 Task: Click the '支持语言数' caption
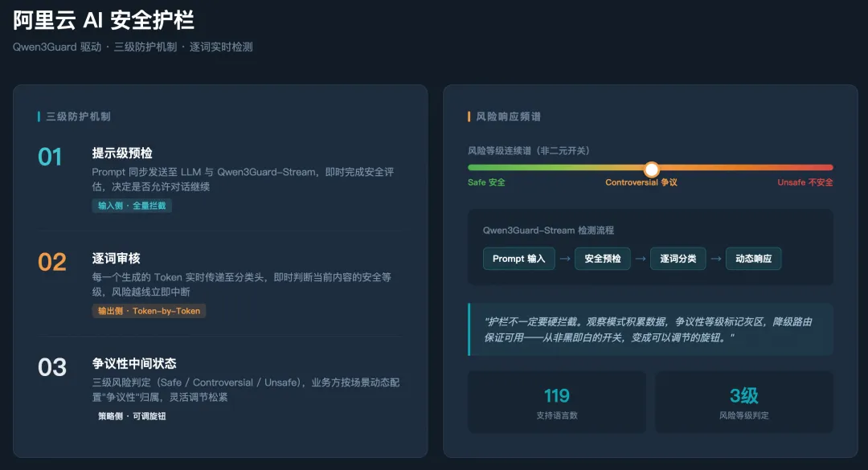pyautogui.click(x=556, y=415)
